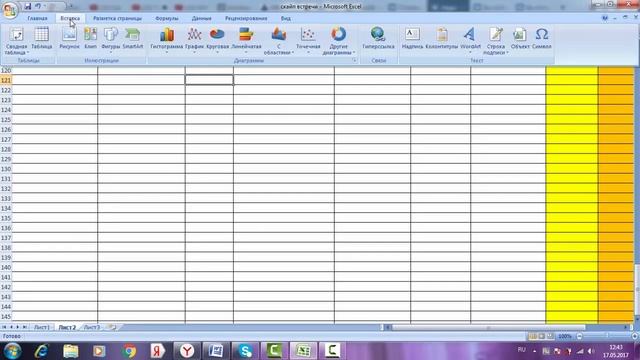Launch Internet Explorer from the taskbar
Screen dimensions: 640x360
[42, 351]
